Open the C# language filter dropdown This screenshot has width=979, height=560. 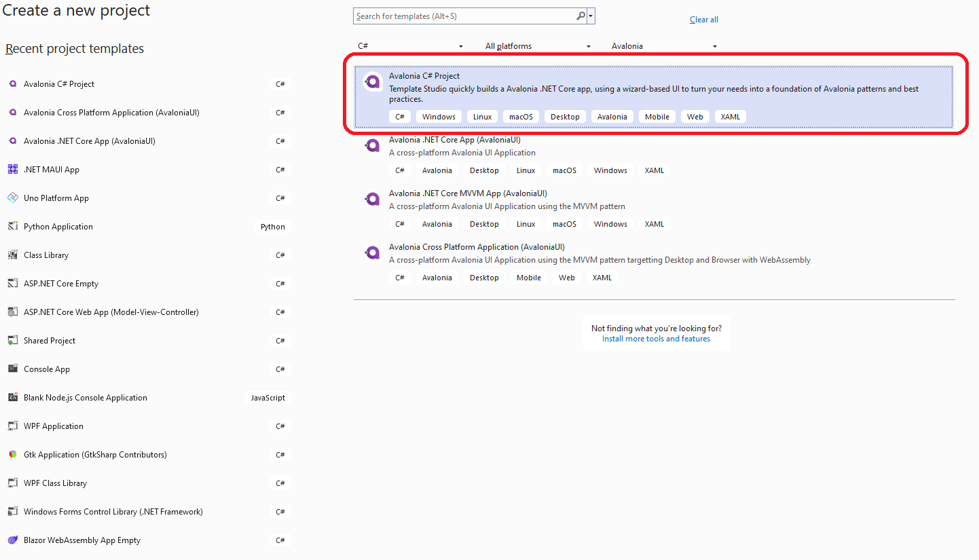411,46
